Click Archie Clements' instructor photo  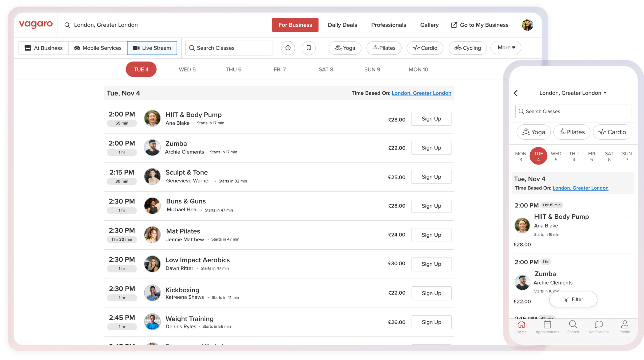click(x=152, y=147)
